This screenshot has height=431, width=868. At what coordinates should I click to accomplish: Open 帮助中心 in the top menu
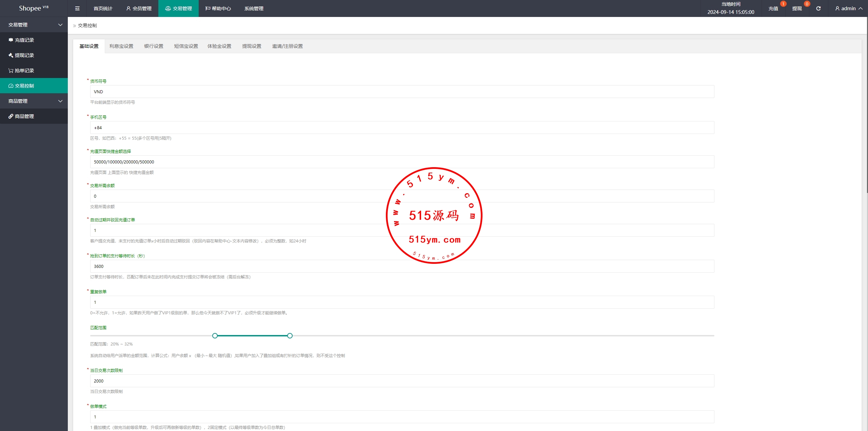point(218,8)
